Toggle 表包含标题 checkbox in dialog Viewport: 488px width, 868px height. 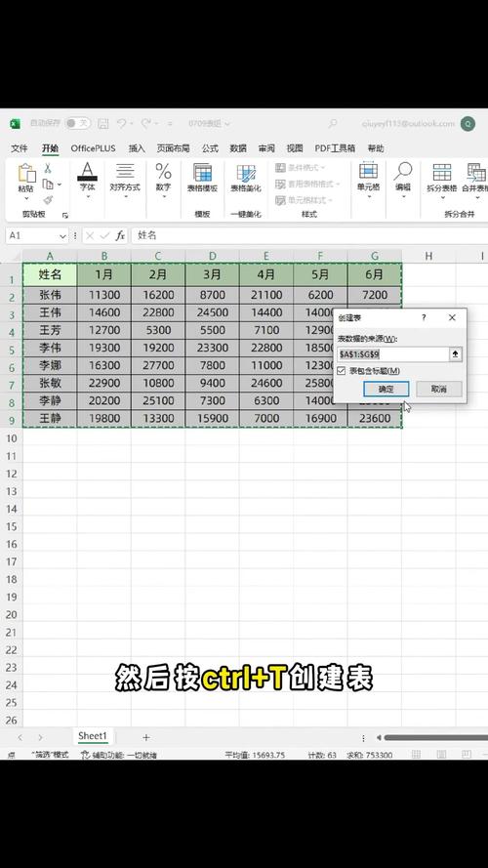(342, 370)
